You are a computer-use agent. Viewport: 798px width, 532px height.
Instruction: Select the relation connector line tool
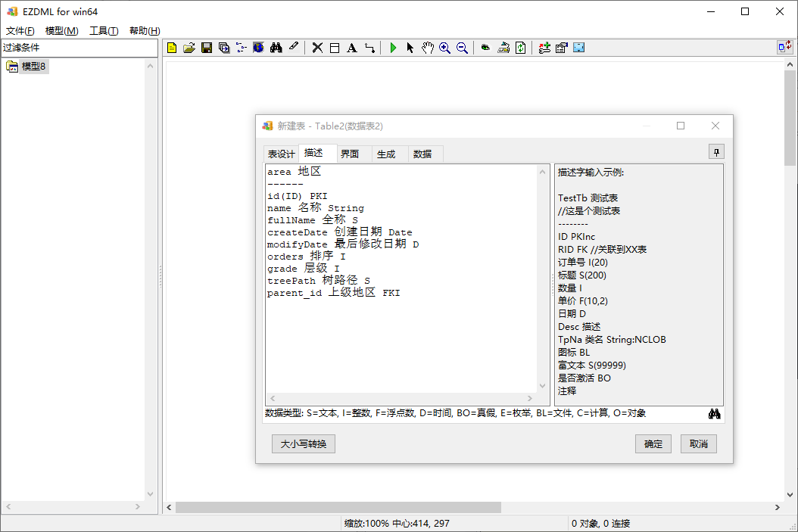369,47
